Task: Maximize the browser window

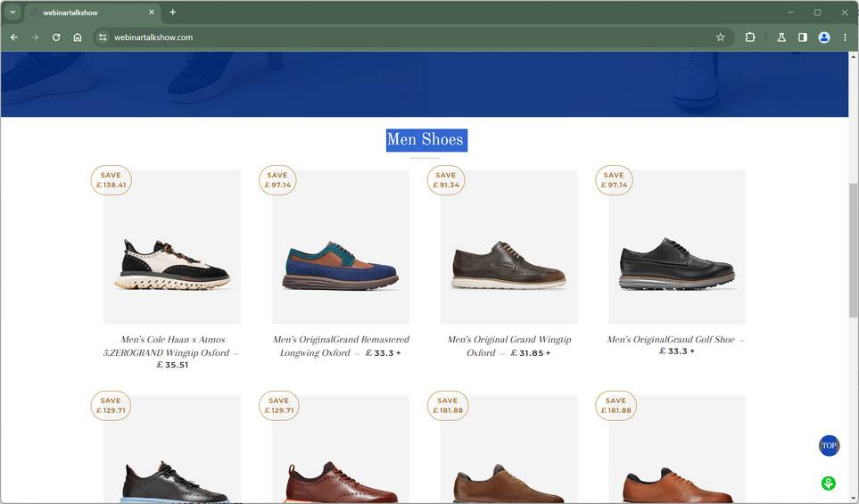Action: coord(817,12)
